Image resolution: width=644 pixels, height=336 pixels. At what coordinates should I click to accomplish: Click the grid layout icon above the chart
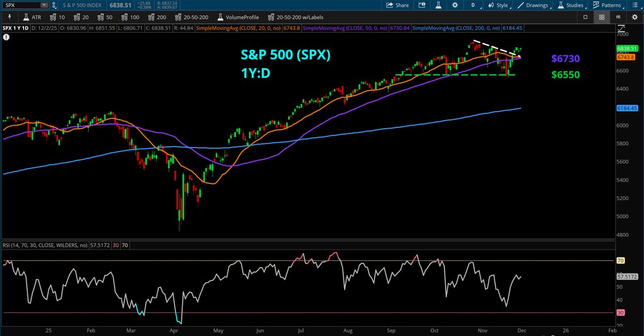tap(601, 16)
